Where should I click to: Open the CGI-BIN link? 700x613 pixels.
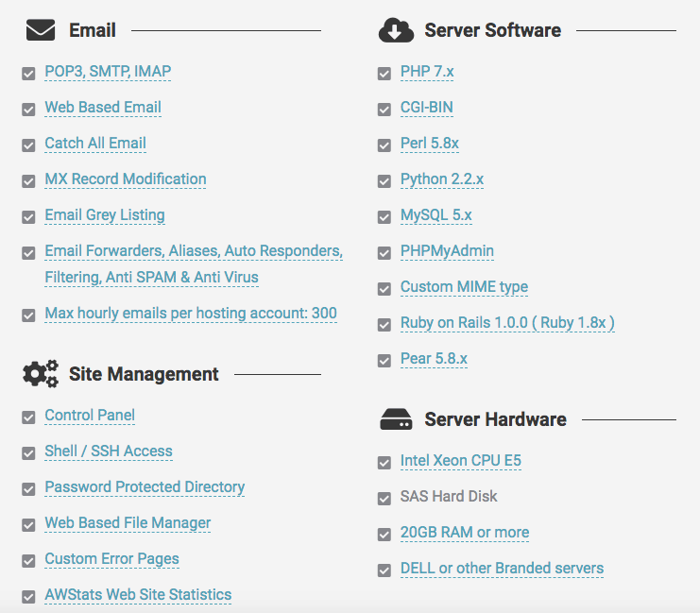click(427, 107)
